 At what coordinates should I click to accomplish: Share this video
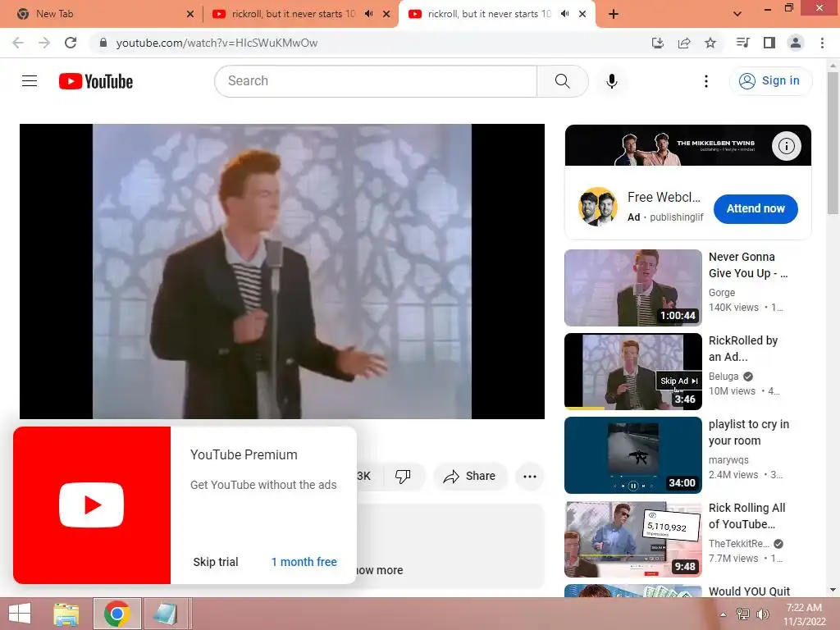[x=469, y=476]
